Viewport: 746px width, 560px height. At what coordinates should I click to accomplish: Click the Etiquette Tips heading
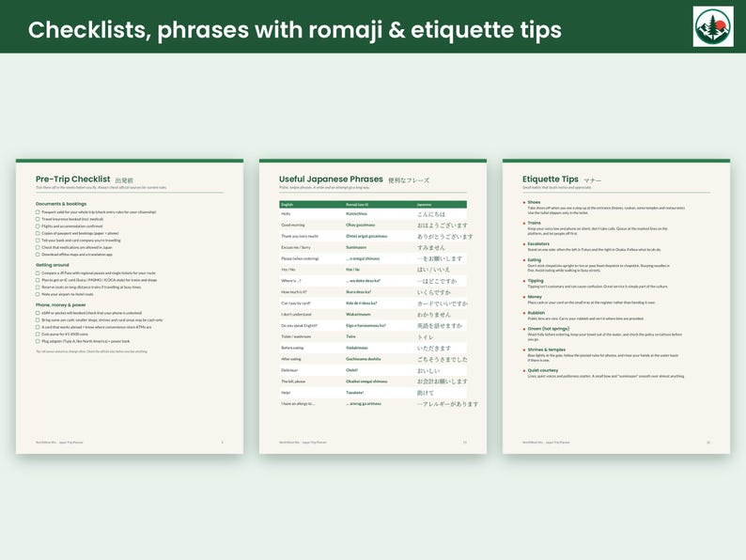click(x=550, y=179)
